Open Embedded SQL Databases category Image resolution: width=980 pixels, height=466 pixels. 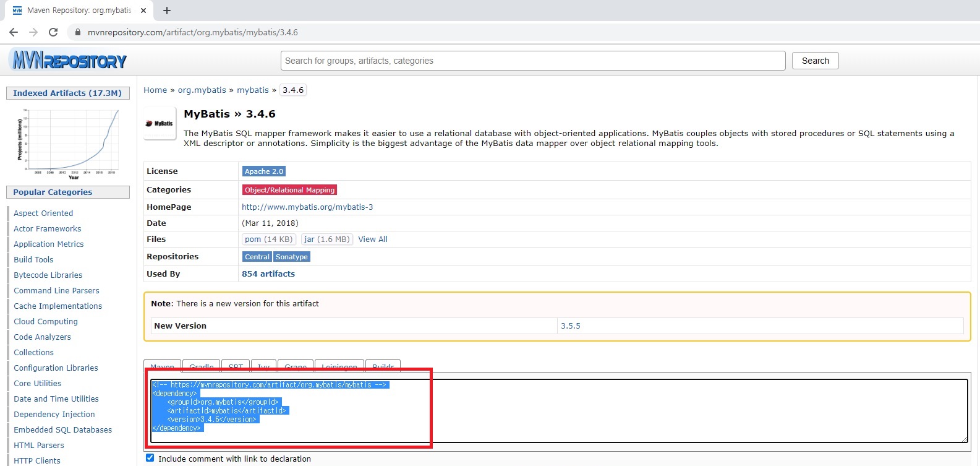[x=63, y=430]
